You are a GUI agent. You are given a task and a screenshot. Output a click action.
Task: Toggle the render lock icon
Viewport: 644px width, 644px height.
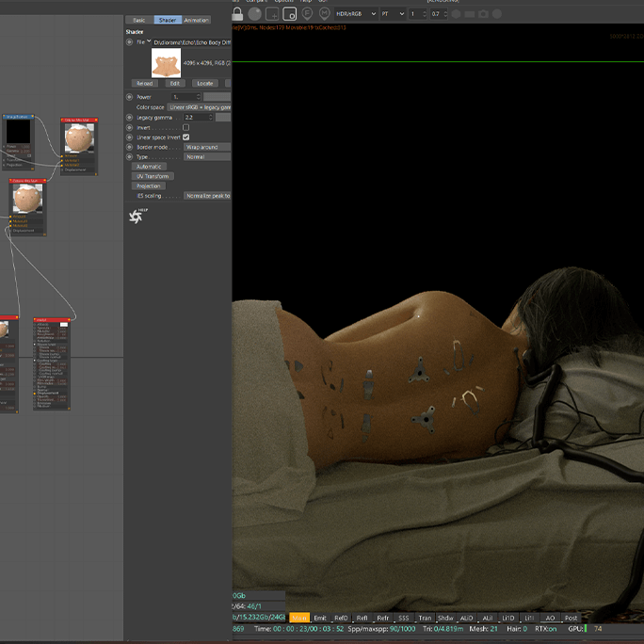click(237, 14)
